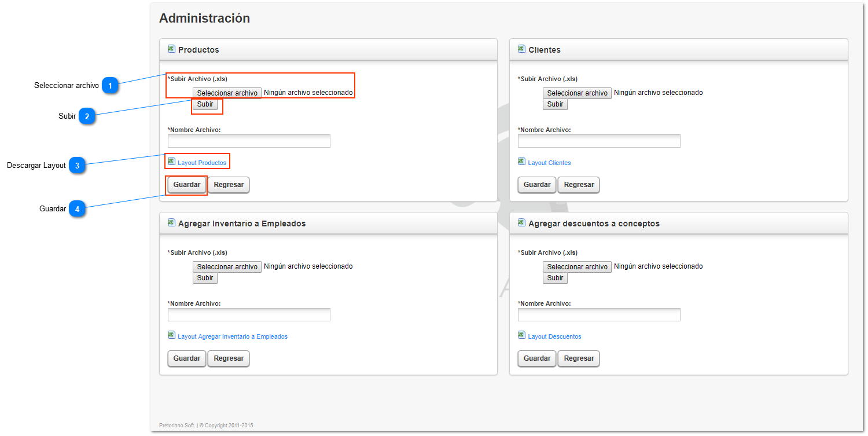Screen dimensions: 868x436
Task: Click 'Ningún archivo seleccionado' text in Productos panel
Action: [x=308, y=93]
